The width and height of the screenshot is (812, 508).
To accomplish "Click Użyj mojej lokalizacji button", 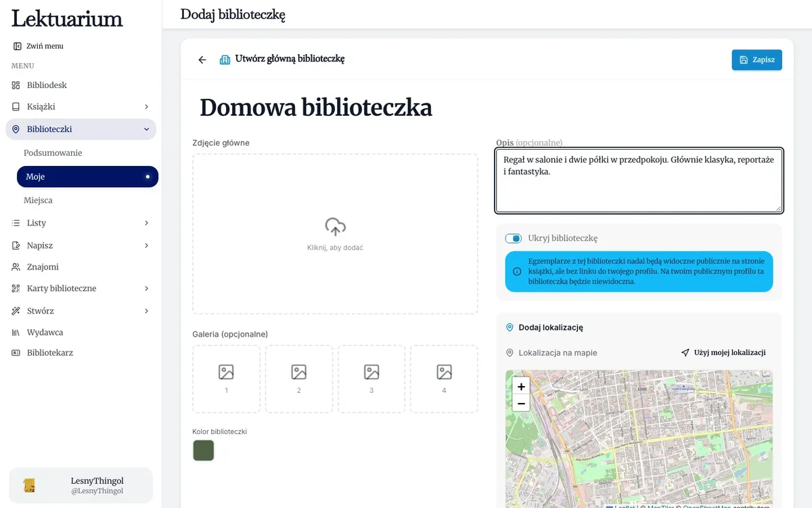I will (723, 353).
